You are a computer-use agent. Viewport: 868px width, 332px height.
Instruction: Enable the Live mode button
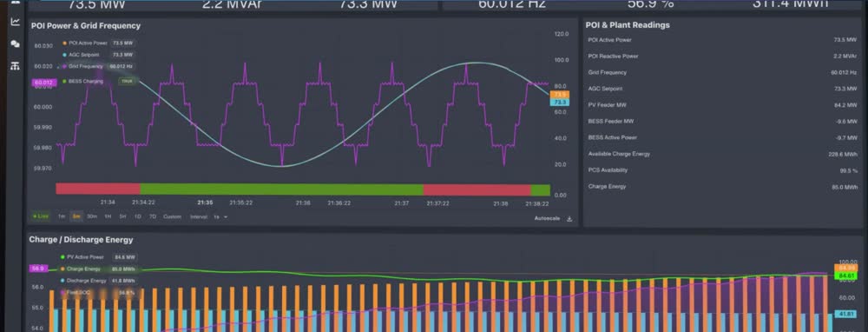[41, 216]
